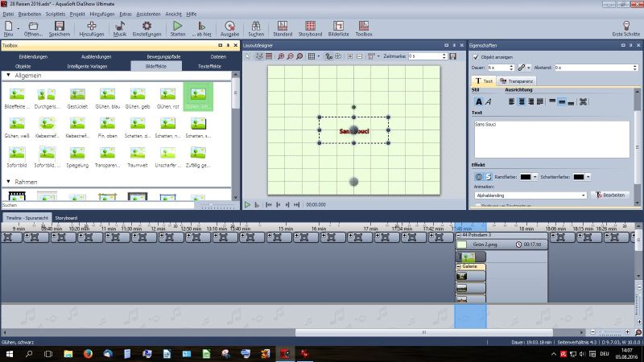This screenshot has height=362, width=644.
Task: Collapse the Allgemein section
Action: (x=8, y=75)
